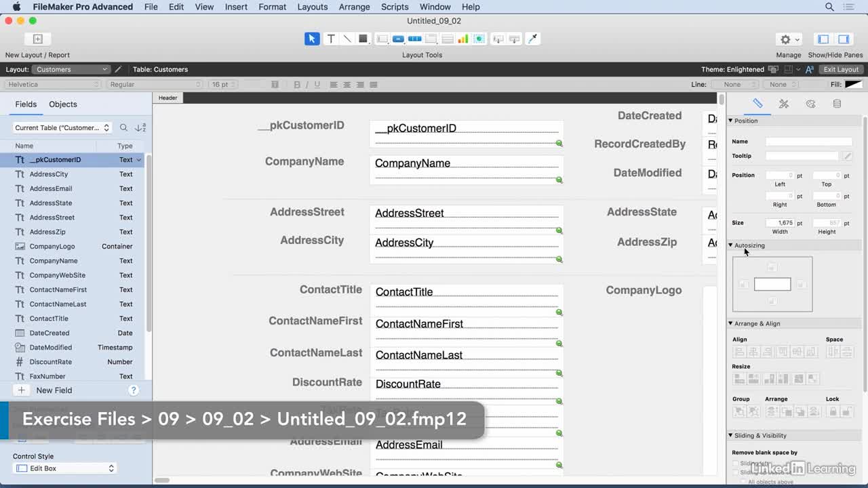Align text right in format bar
Image resolution: width=868 pixels, height=488 pixels.
(x=360, y=85)
